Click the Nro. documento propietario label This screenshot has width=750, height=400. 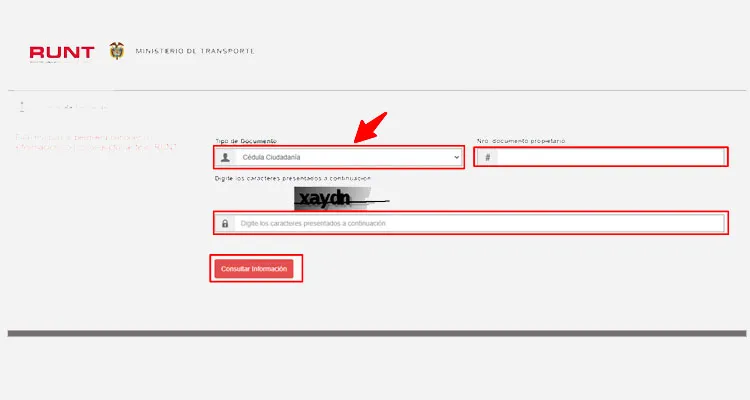click(x=521, y=141)
